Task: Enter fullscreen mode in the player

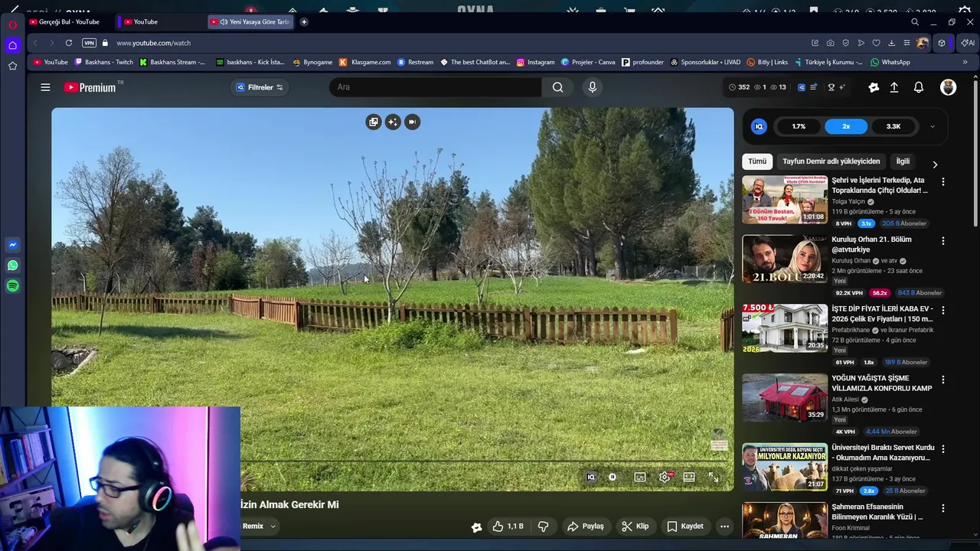Action: click(x=714, y=477)
